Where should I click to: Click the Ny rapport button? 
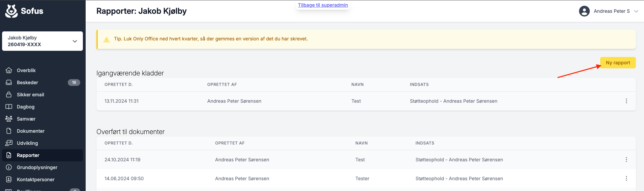click(x=618, y=63)
